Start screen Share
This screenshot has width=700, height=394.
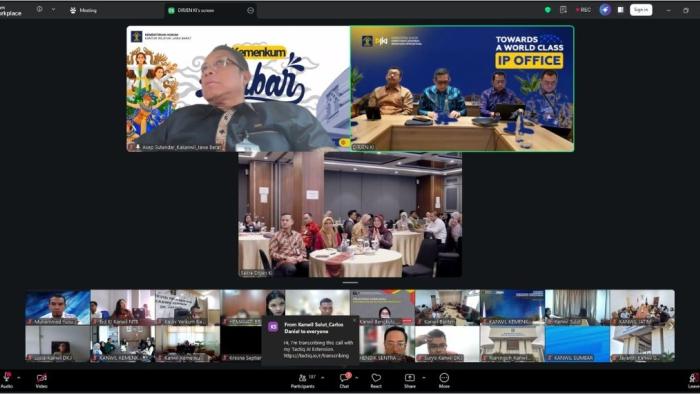click(410, 380)
